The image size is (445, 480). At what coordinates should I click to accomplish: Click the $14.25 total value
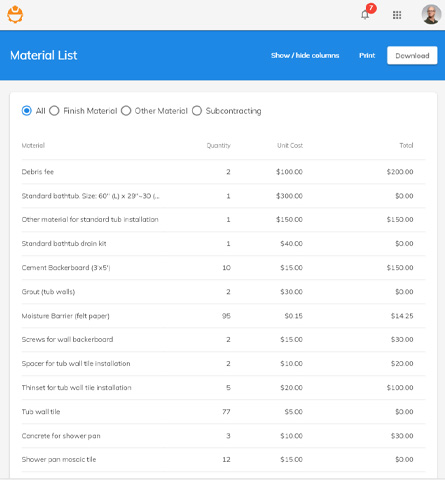point(402,316)
